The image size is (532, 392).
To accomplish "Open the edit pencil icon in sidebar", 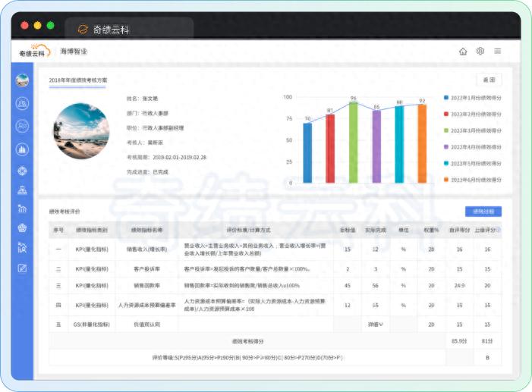I will pos(22,268).
